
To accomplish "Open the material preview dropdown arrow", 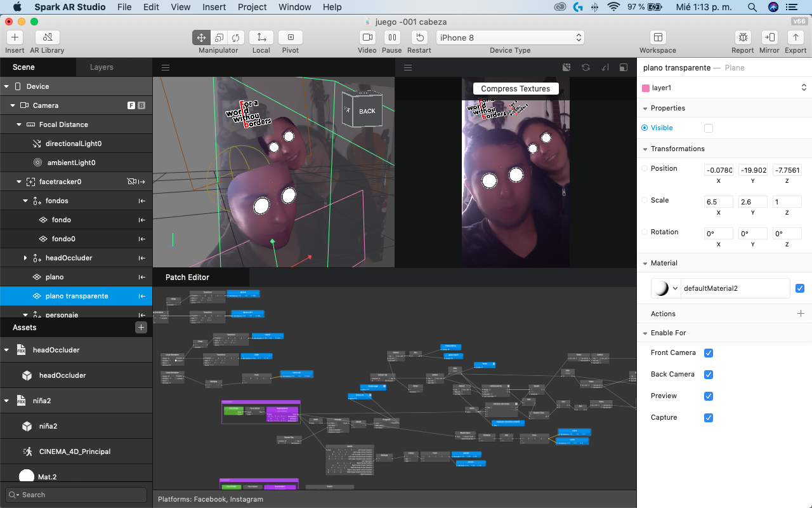I will coord(676,288).
